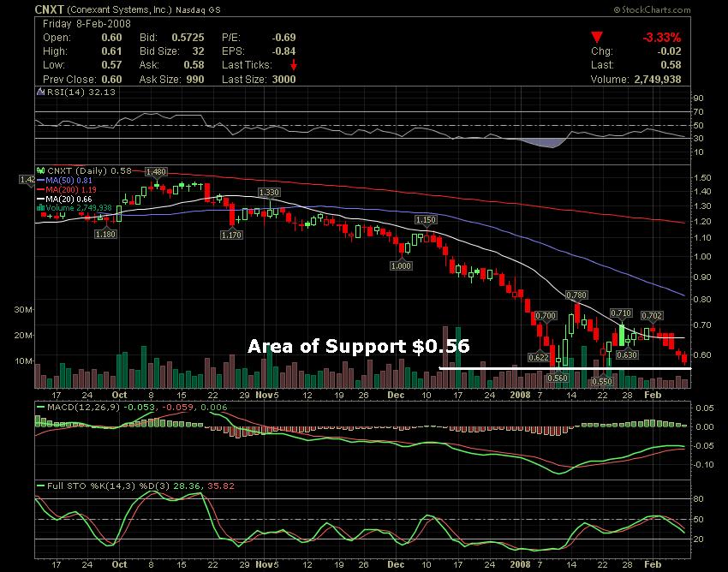This screenshot has height=572, width=728.
Task: Click the EPS value -0.84
Action: pos(283,51)
